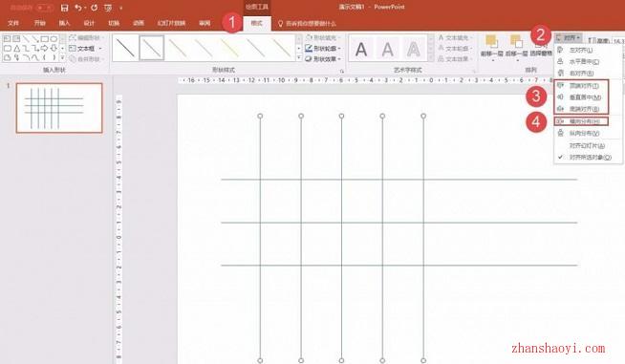Toggle the AutoSave switch in title bar
Viewport: 625px width, 364px height.
pyautogui.click(x=45, y=8)
